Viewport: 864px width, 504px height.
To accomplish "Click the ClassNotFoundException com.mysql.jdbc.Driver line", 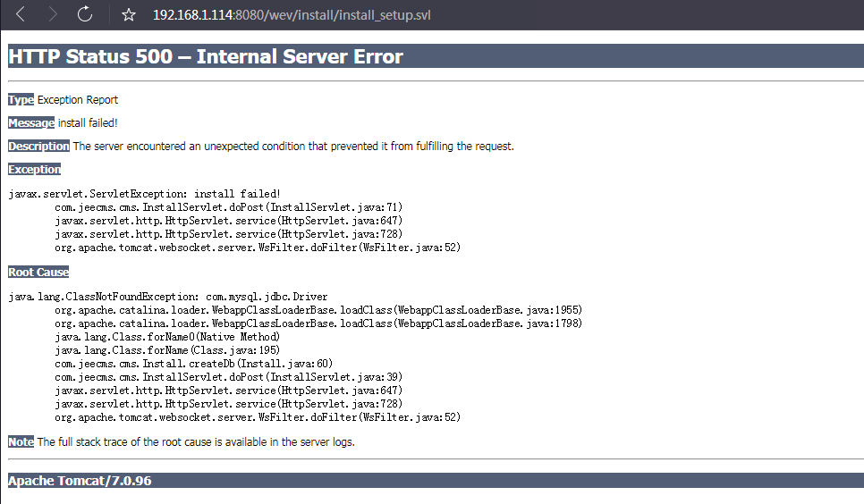I will click(168, 297).
